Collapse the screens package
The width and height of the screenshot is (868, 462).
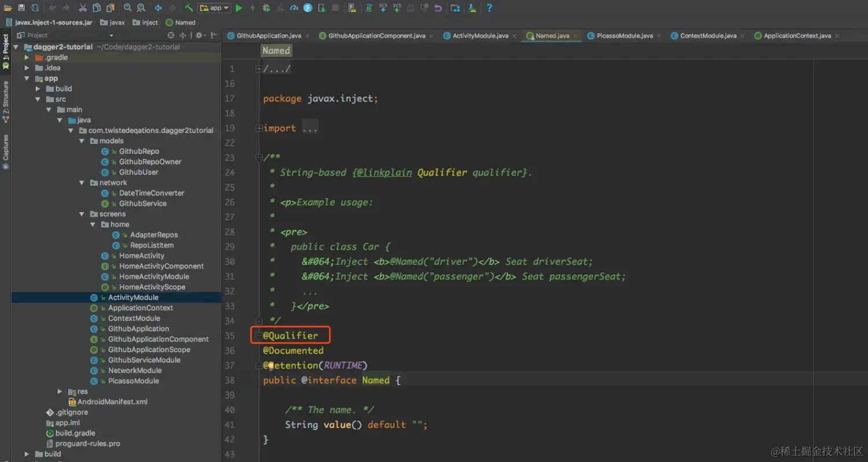[x=82, y=214]
